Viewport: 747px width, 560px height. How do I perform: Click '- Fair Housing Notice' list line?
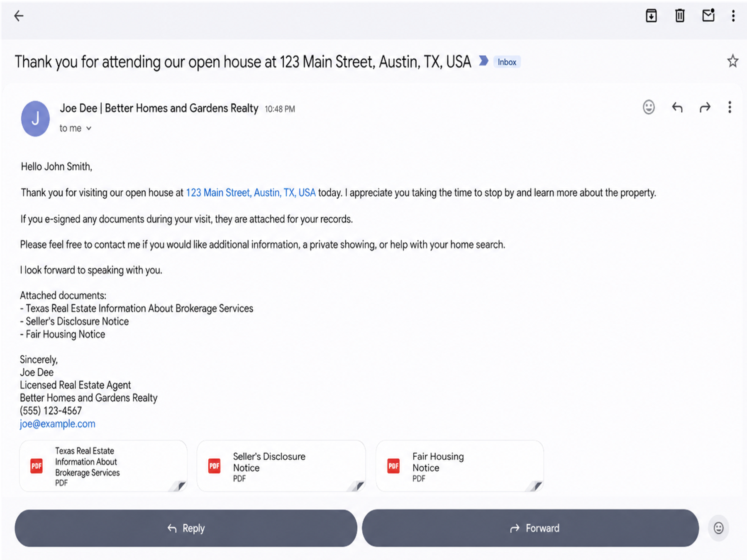tap(63, 334)
